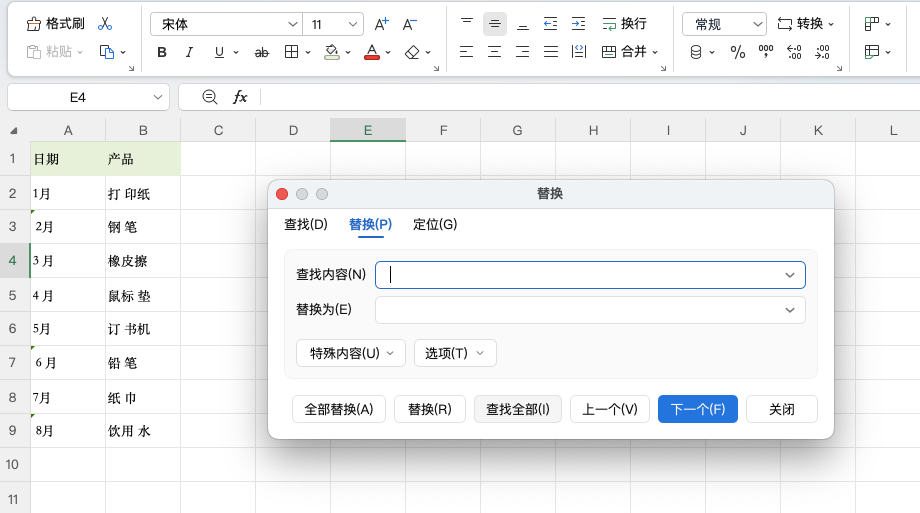920x513 pixels.
Task: Apply thousands separator format
Action: (766, 52)
